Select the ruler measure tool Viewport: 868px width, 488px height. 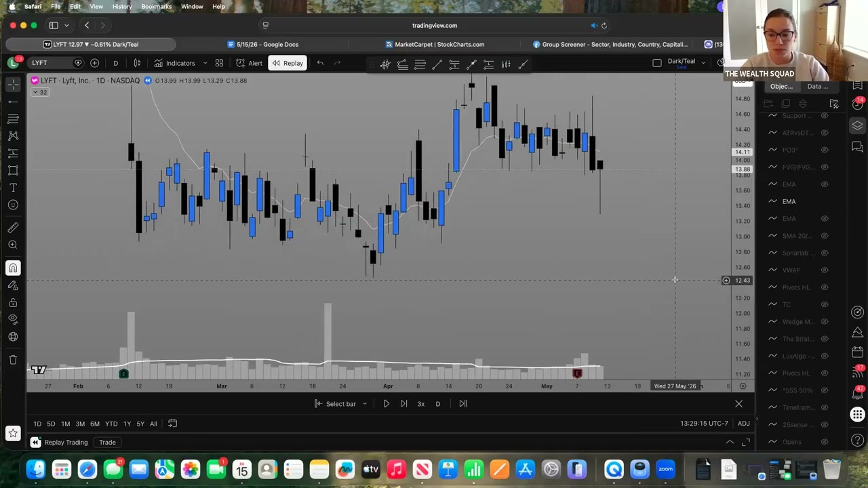click(13, 228)
